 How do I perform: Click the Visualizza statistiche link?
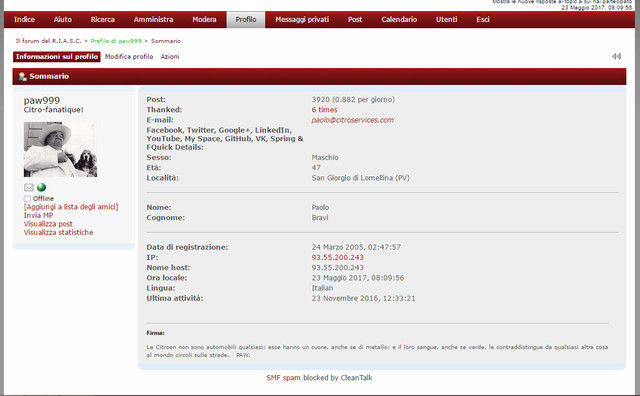click(x=58, y=232)
